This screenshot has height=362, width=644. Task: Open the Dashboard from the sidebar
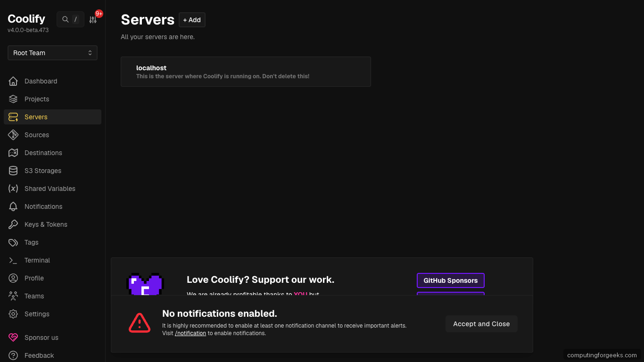(41, 81)
